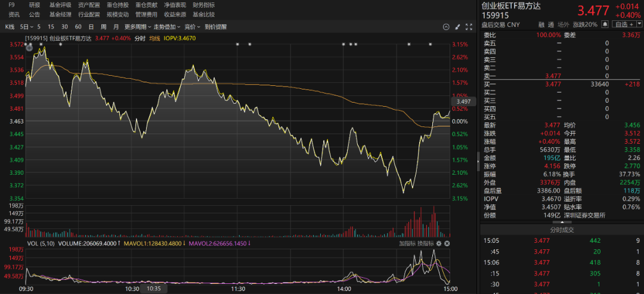The height and width of the screenshot is (294, 644).
Task: Click the 15:06 trade row
Action: pyautogui.click(x=562, y=262)
